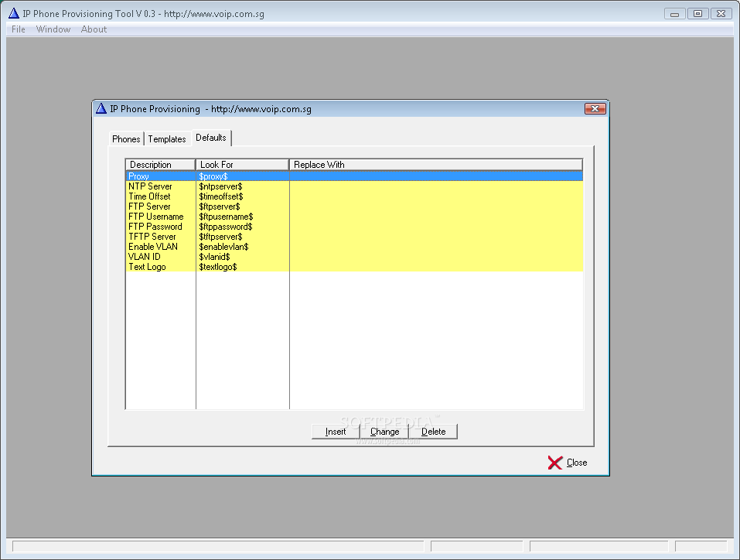Image resolution: width=740 pixels, height=560 pixels.
Task: Select the Enable VLAN row
Action: (x=354, y=247)
